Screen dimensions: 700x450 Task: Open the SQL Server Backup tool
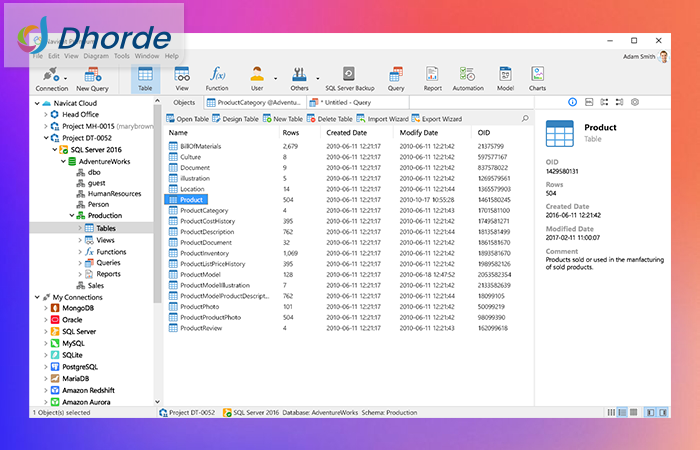pos(349,76)
